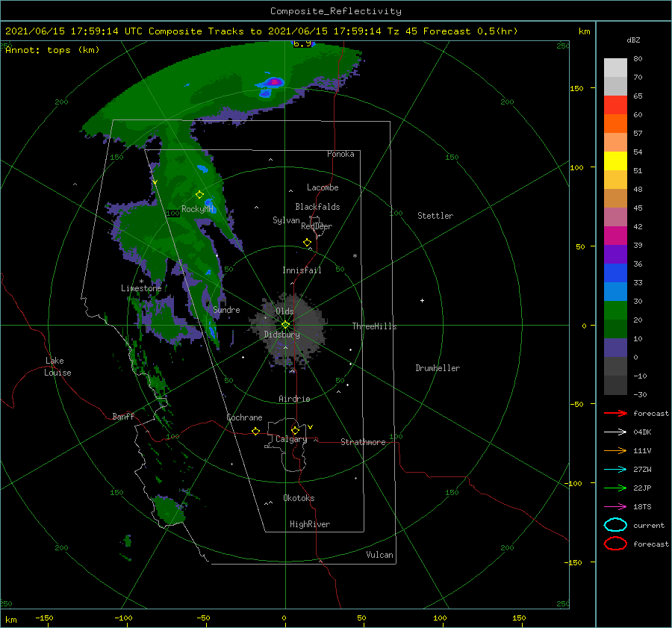Click the 6.9 storm top annotation

point(302,43)
